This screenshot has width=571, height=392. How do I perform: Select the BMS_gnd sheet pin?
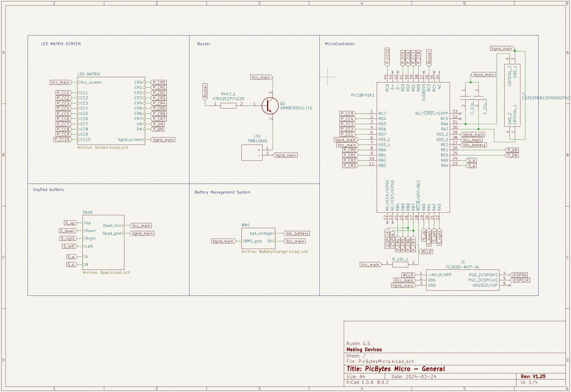(x=251, y=241)
